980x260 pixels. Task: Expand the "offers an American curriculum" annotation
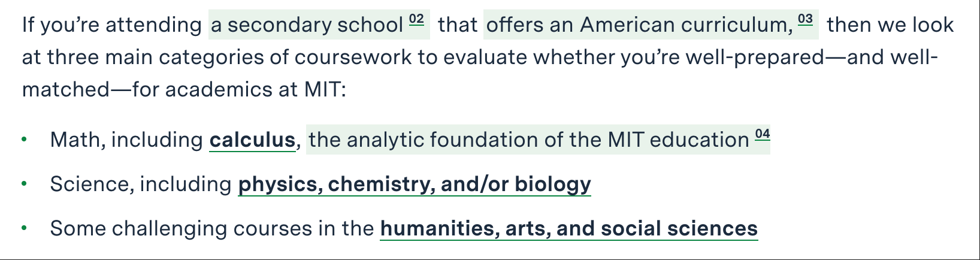click(639, 25)
